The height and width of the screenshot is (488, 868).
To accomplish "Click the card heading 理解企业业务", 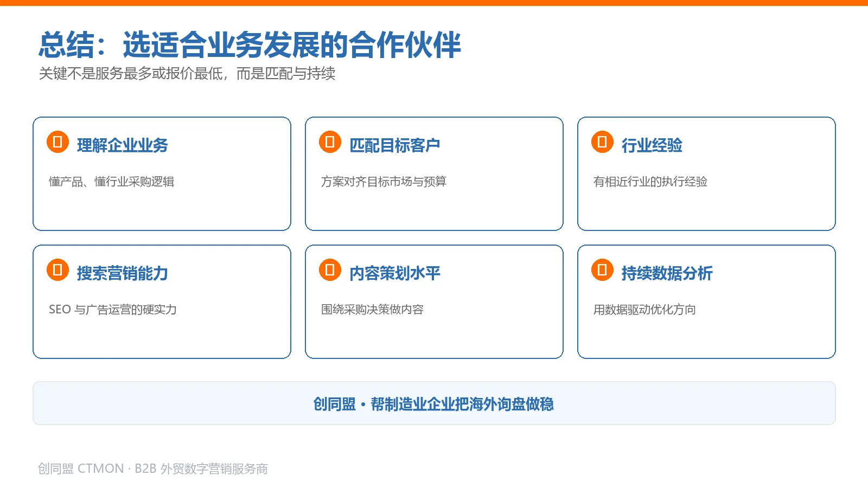I will pyautogui.click(x=123, y=145).
